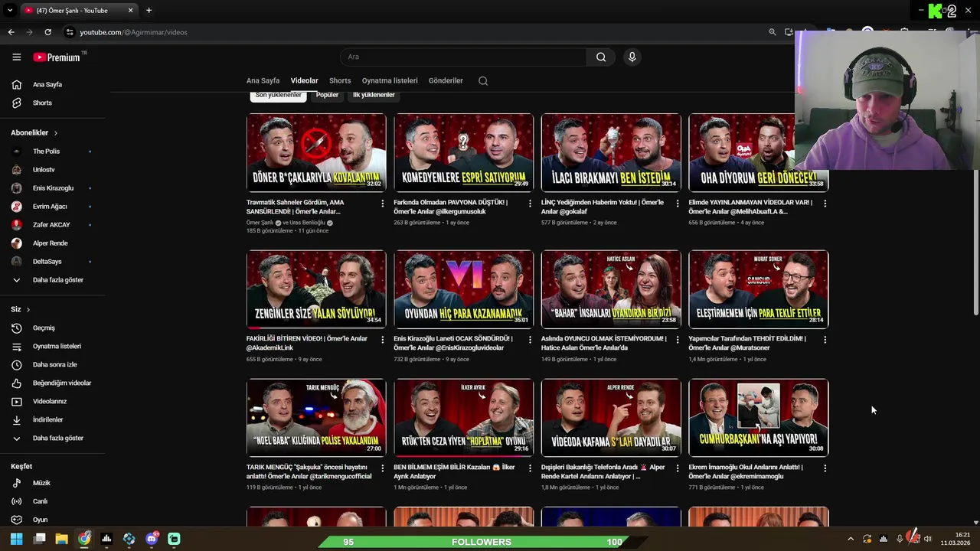Screen dimensions: 980x551
Task: Click the page vertical scrollbar
Action: coord(975,241)
